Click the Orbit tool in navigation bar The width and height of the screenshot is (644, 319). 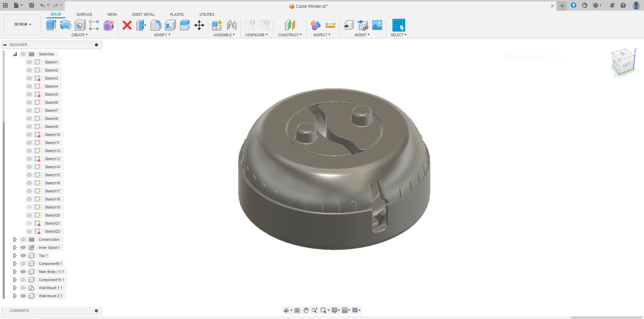tap(286, 310)
